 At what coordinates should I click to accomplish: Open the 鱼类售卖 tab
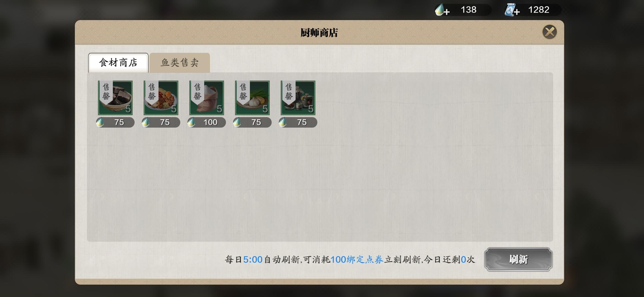pyautogui.click(x=180, y=63)
